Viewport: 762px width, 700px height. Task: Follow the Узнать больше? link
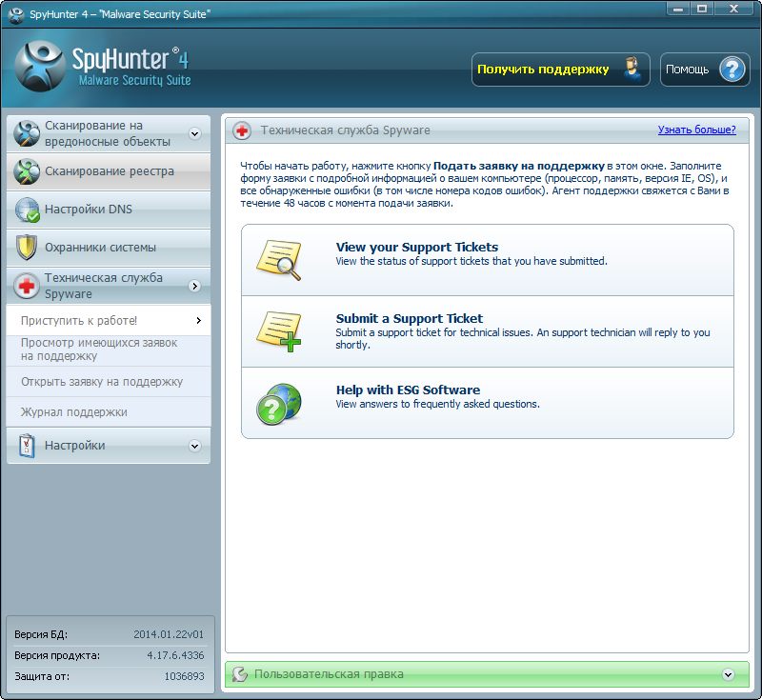(696, 130)
